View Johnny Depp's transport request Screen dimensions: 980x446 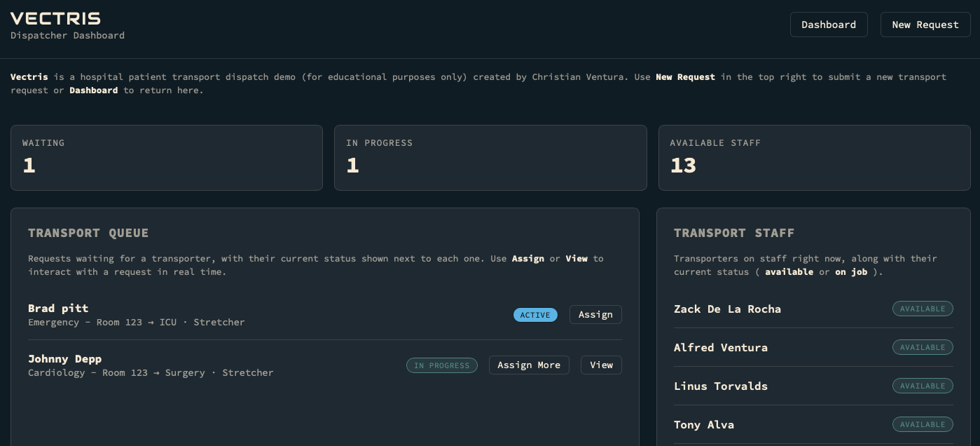(601, 365)
